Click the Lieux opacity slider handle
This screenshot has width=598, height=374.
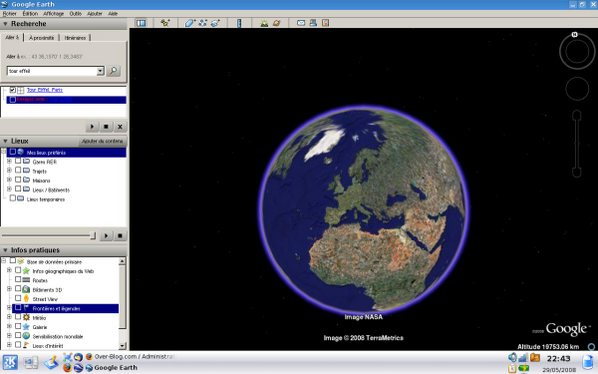point(93,236)
